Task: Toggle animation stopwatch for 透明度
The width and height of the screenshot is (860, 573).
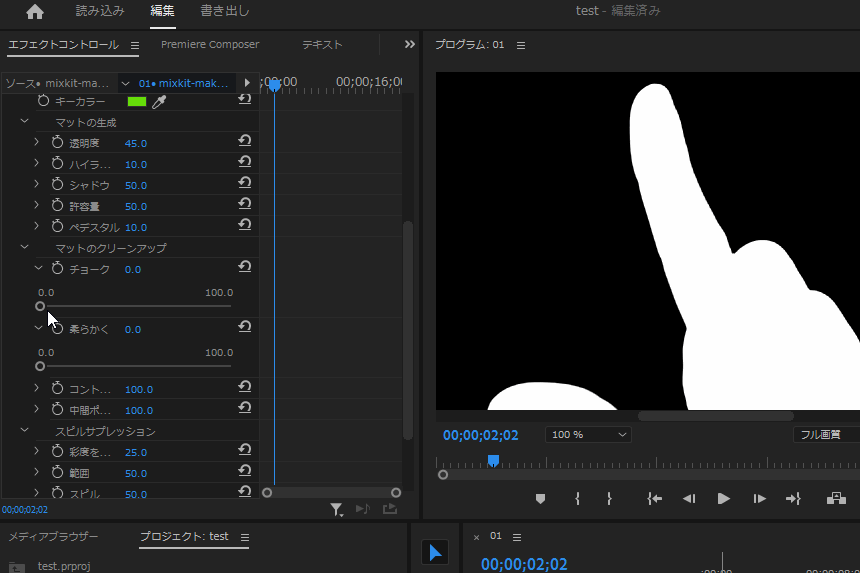Action: (57, 142)
